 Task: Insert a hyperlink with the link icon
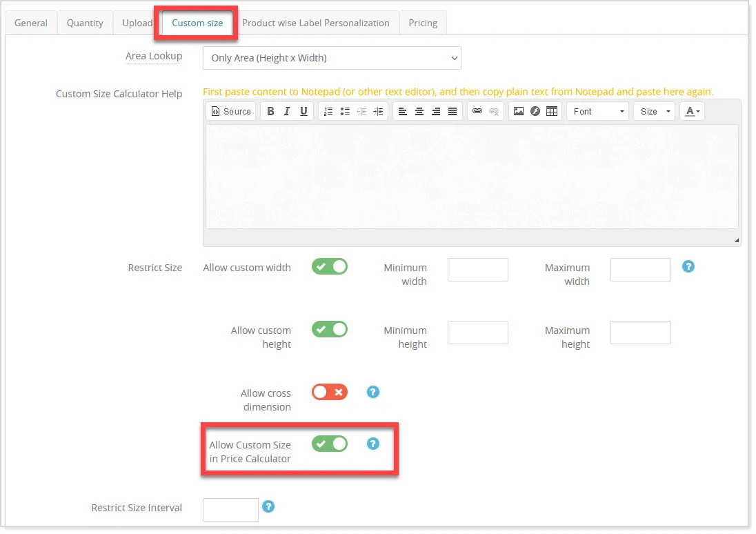(477, 112)
